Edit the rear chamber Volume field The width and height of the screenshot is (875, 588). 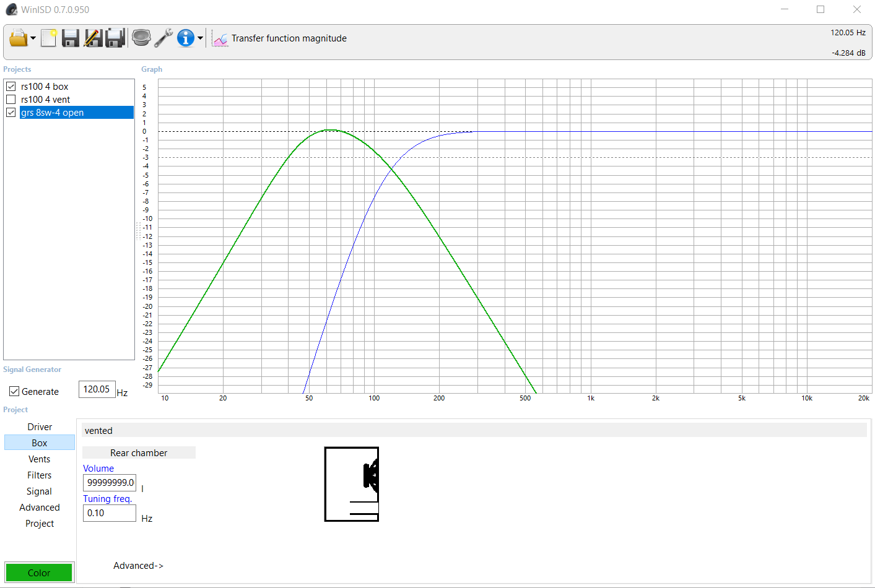point(110,483)
